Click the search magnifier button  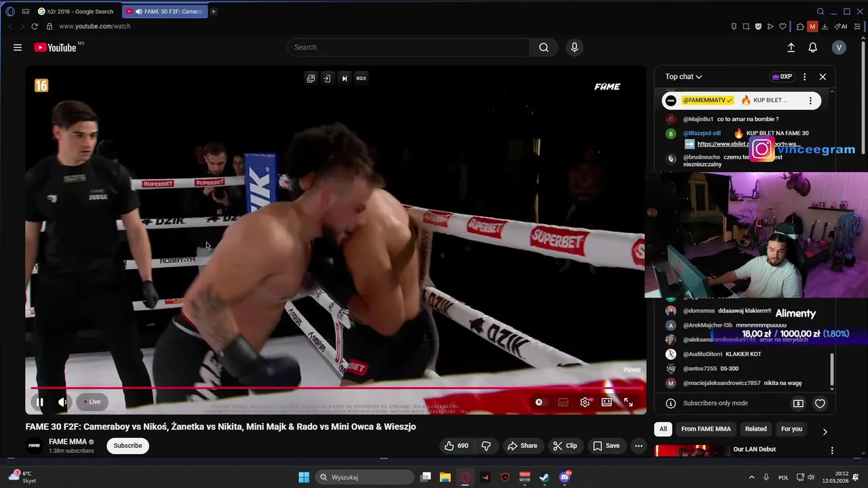coord(544,47)
